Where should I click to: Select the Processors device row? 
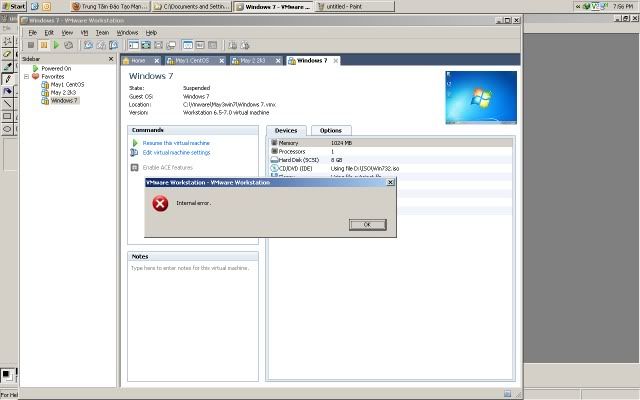[x=391, y=151]
